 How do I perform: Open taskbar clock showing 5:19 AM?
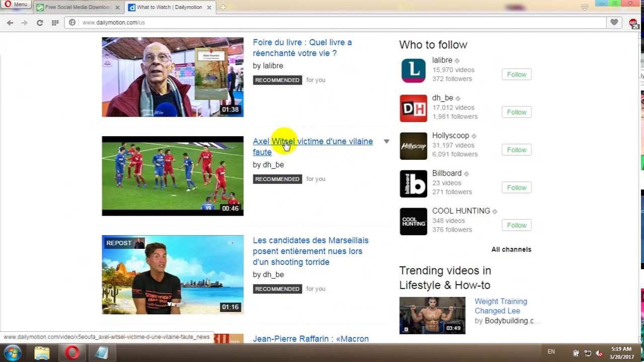pyautogui.click(x=621, y=352)
